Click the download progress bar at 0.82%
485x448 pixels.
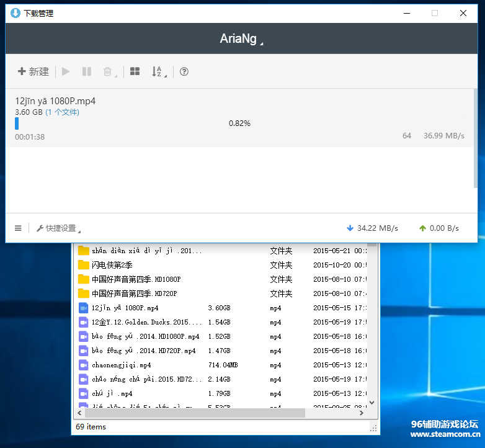click(239, 123)
